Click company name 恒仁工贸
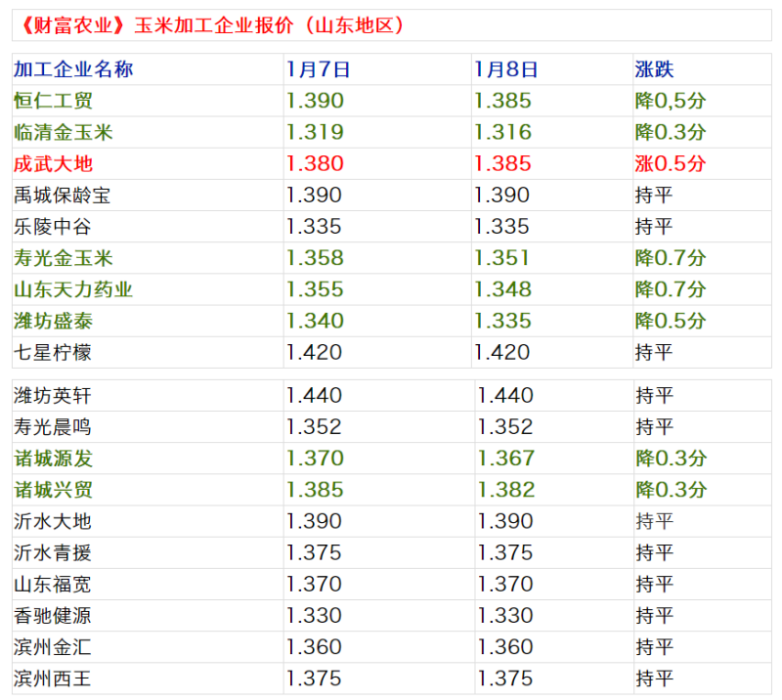 click(54, 101)
